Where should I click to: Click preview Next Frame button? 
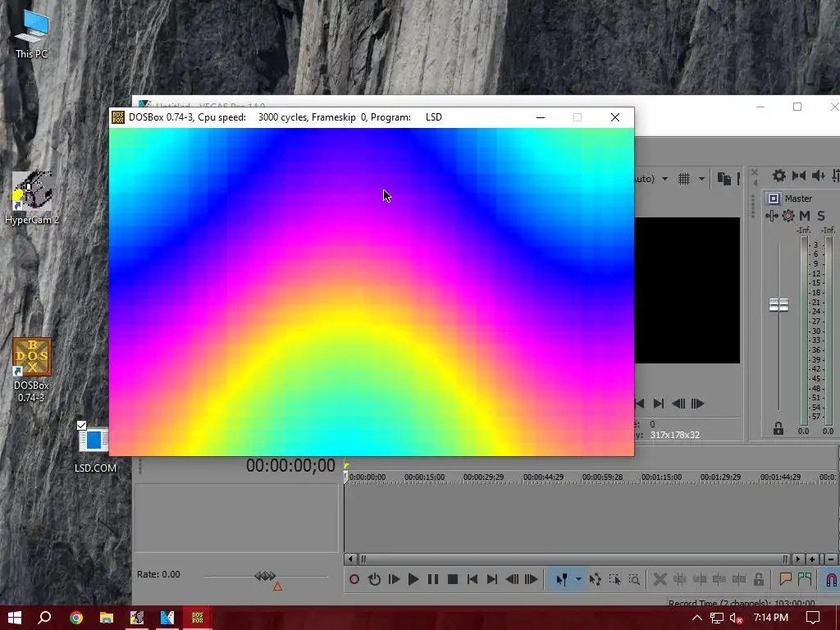[x=697, y=404]
